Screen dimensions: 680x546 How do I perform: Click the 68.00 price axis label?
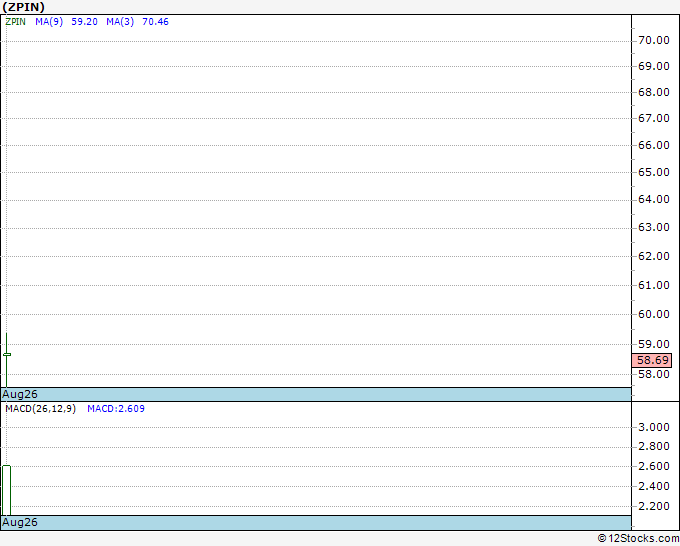click(x=654, y=92)
